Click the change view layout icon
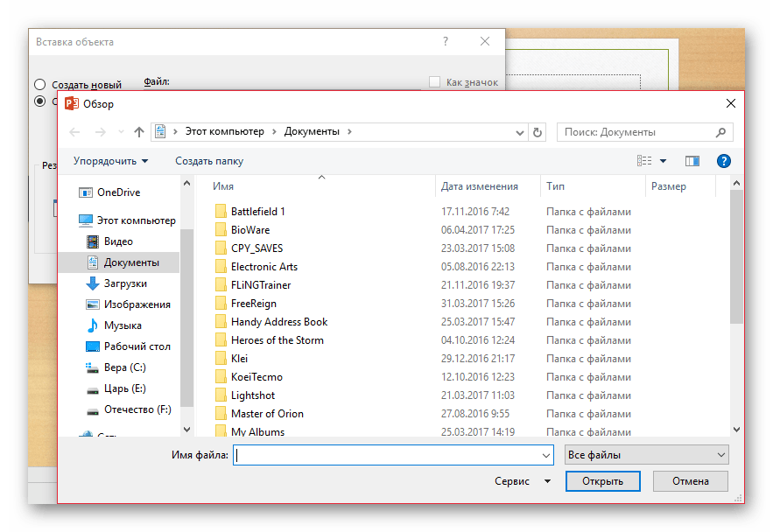The image size is (773, 532). (645, 161)
